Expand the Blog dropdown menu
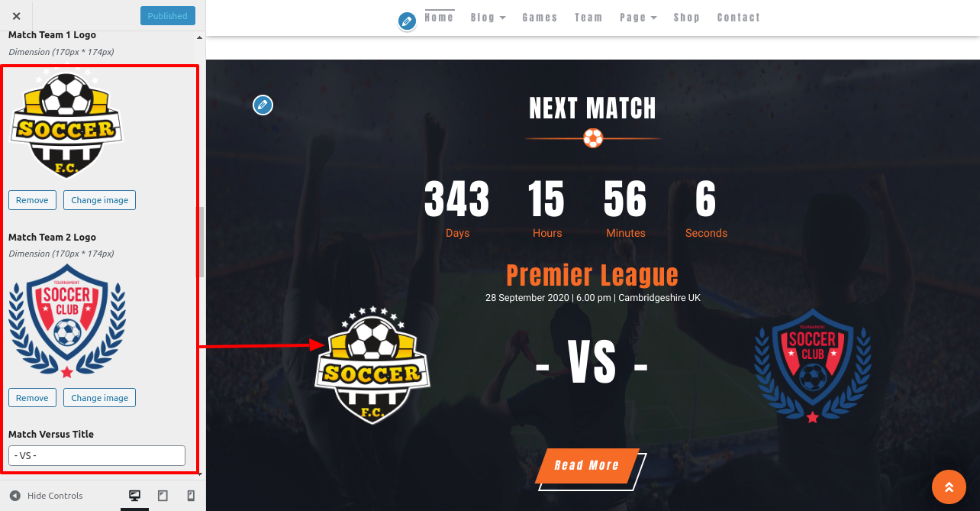Screen dimensions: 980x511 coord(488,18)
